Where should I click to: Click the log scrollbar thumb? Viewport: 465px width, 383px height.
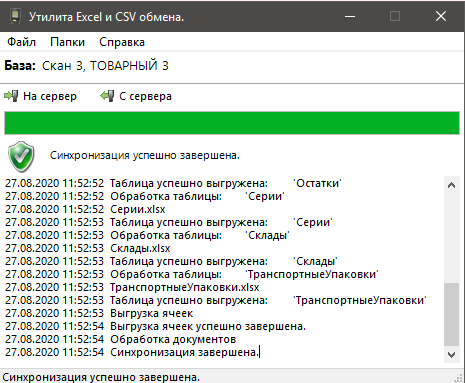452,315
